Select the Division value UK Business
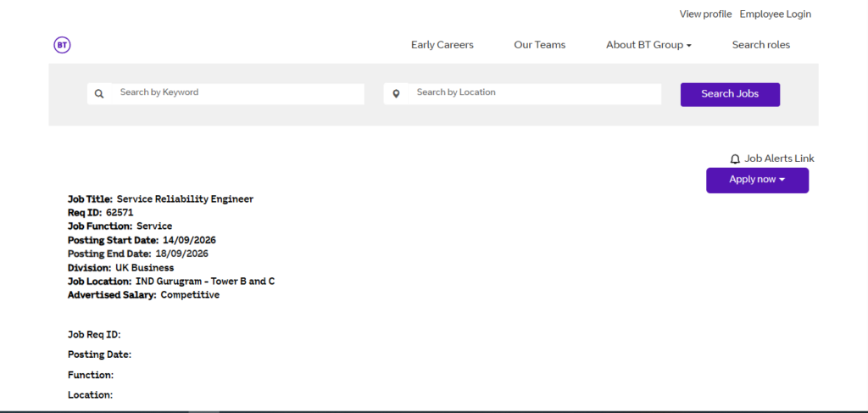Screen dimensions: 868x413 (144, 267)
